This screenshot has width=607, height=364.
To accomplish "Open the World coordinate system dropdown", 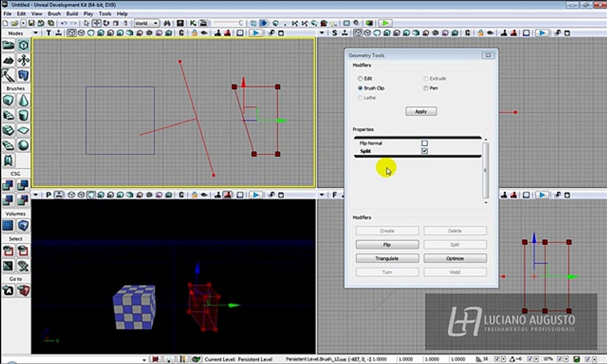I will click(x=147, y=23).
